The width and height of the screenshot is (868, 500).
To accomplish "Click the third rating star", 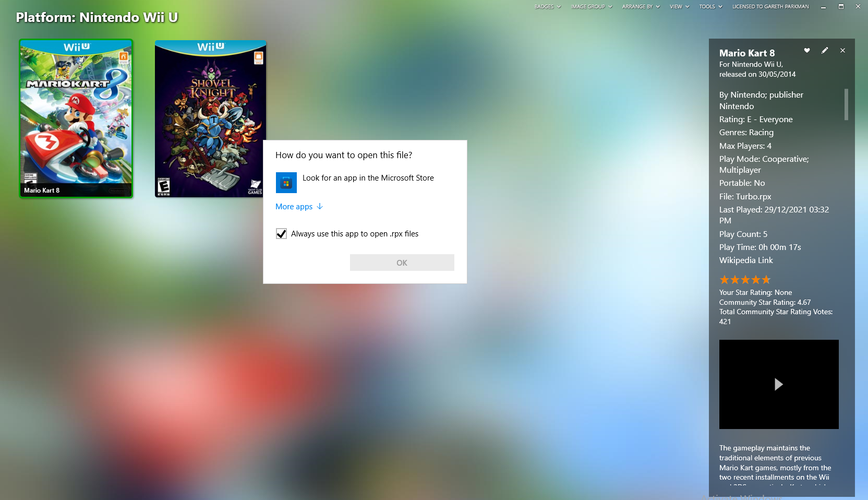I will 745,280.
